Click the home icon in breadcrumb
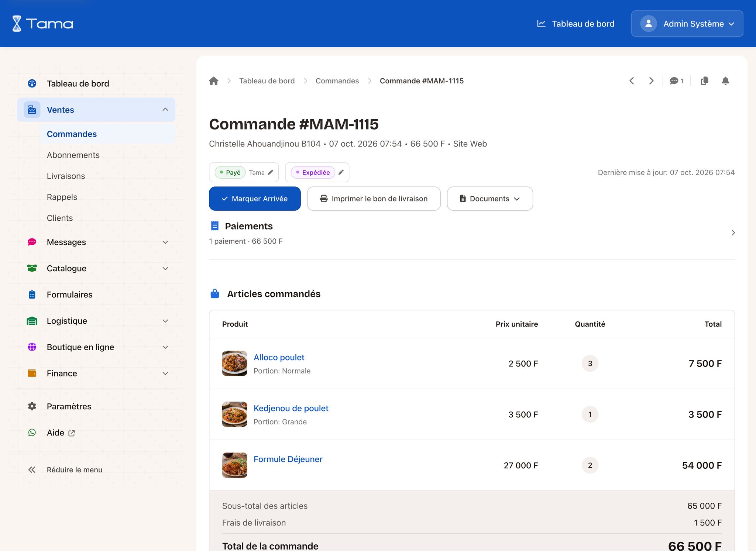 [x=214, y=81]
